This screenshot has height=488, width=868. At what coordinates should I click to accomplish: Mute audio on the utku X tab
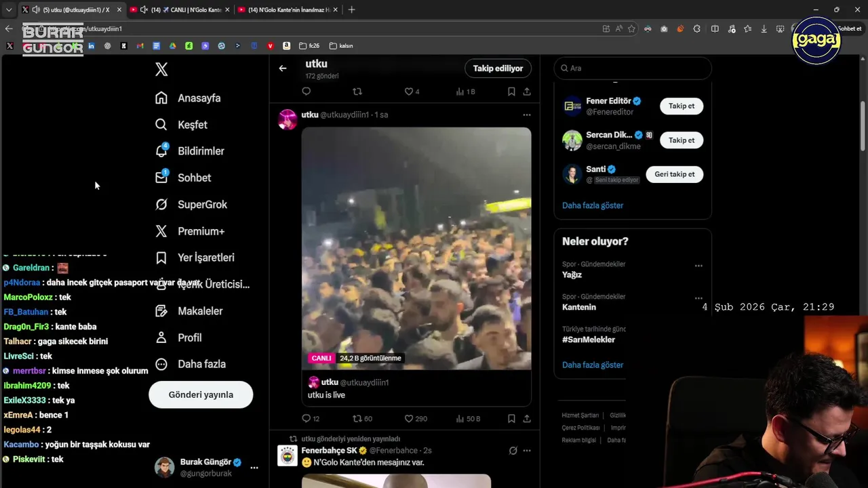pyautogui.click(x=36, y=9)
